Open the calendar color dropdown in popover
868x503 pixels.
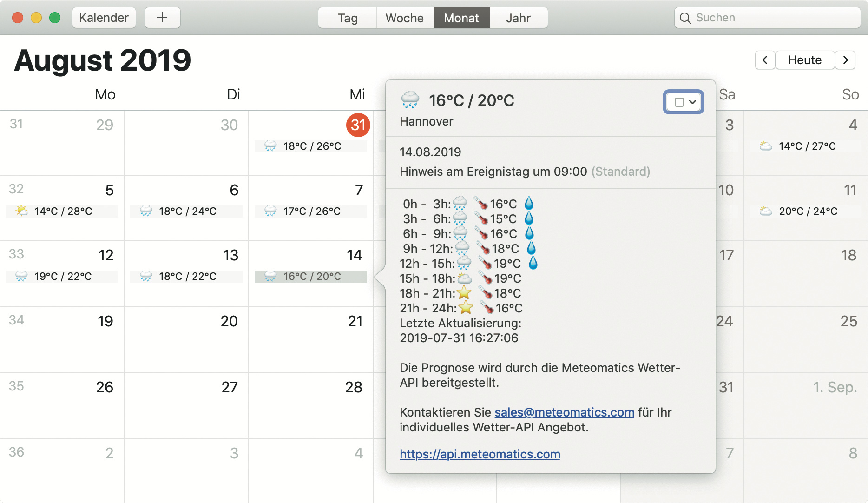pyautogui.click(x=684, y=102)
